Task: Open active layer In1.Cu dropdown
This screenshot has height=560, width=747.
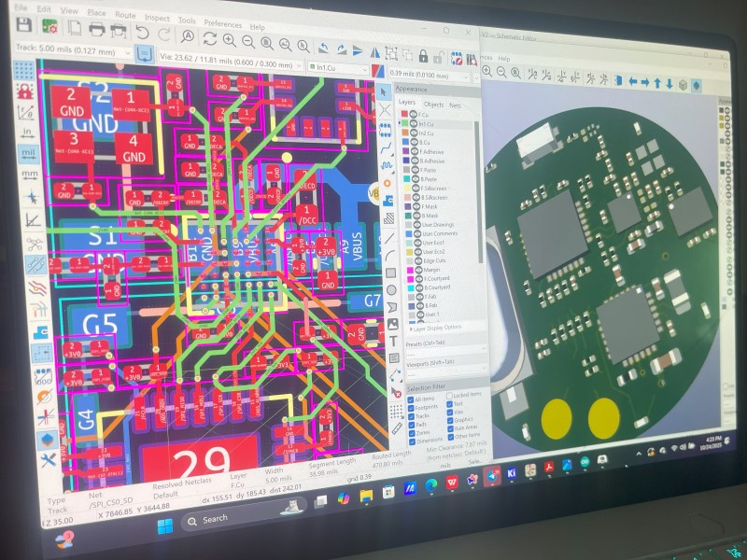Action: [338, 69]
